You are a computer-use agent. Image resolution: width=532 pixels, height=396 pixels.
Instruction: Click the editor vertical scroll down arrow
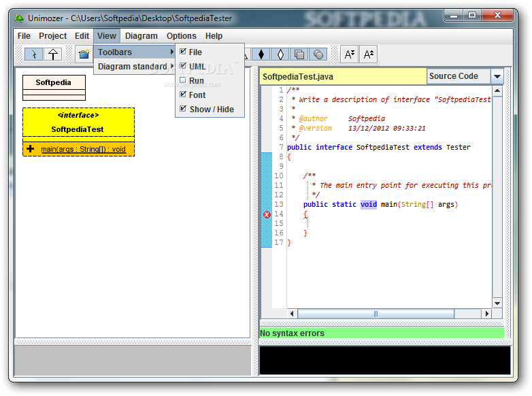tap(497, 303)
